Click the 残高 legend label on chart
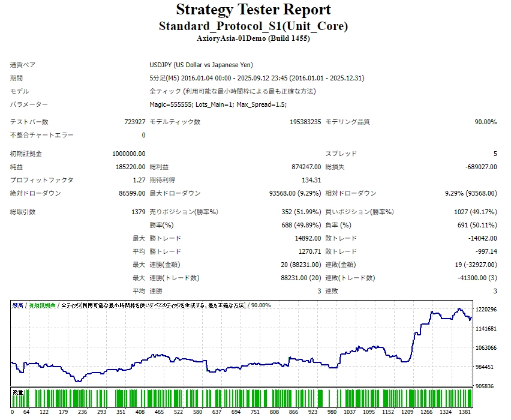Viewport: 511px width, 420px height. pos(18,305)
